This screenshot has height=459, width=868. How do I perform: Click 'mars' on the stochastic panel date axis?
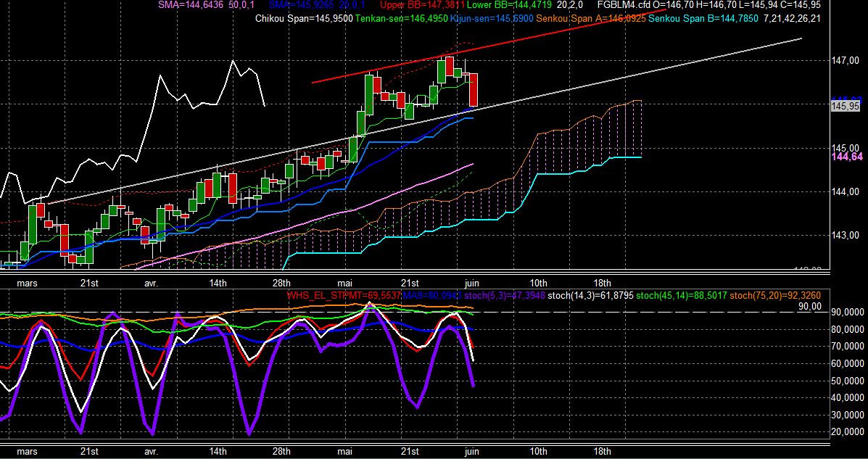[x=27, y=452]
